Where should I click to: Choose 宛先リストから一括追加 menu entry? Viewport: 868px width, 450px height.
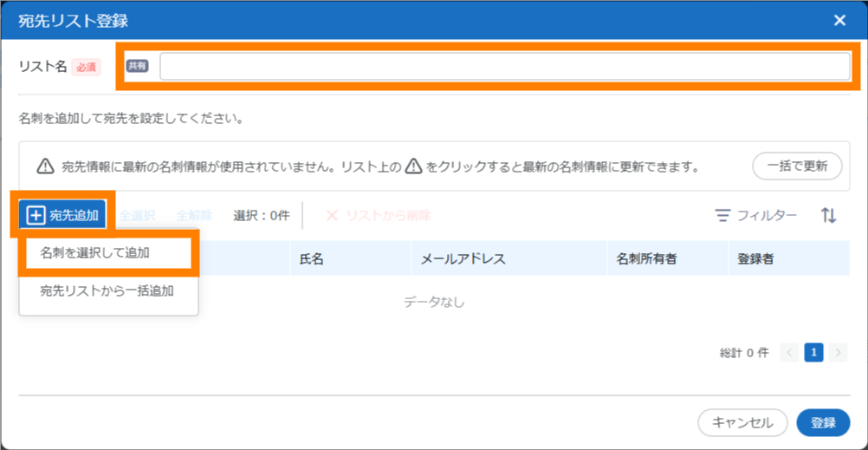[107, 290]
